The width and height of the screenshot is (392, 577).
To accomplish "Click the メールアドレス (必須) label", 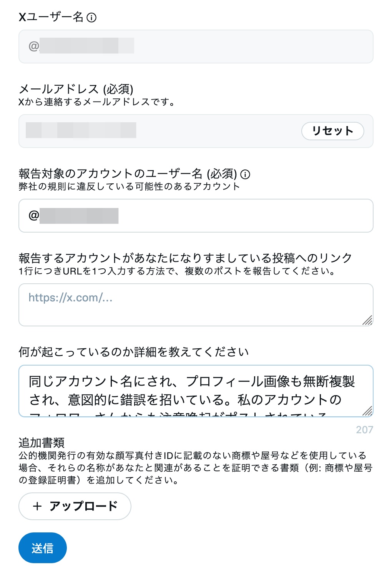I will click(76, 89).
